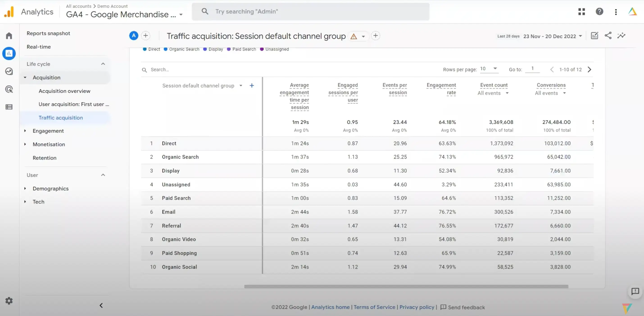The image size is (644, 316).
Task: Select Traffic acquisition in sidebar
Action: [x=61, y=118]
